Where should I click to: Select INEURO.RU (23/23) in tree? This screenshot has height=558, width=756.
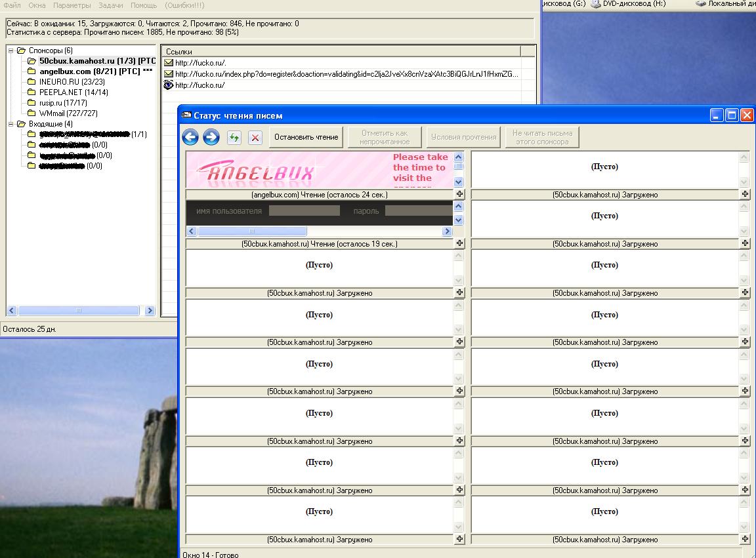pos(72,82)
